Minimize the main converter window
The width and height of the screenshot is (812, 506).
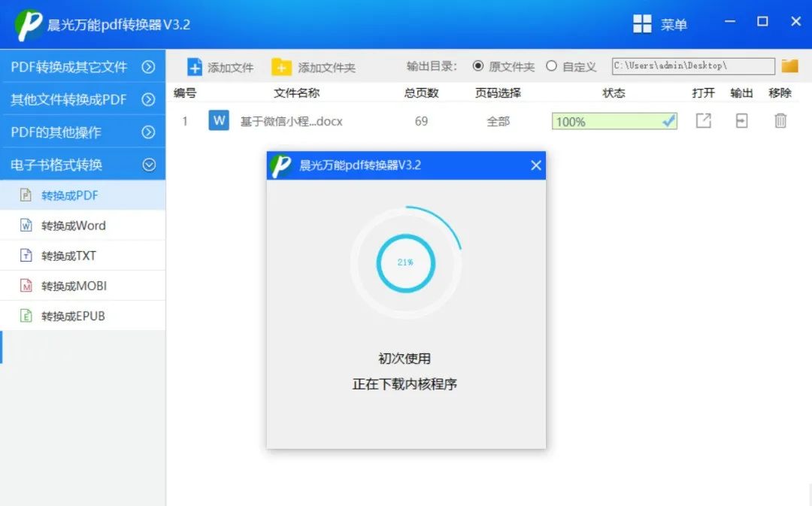pyautogui.click(x=730, y=21)
